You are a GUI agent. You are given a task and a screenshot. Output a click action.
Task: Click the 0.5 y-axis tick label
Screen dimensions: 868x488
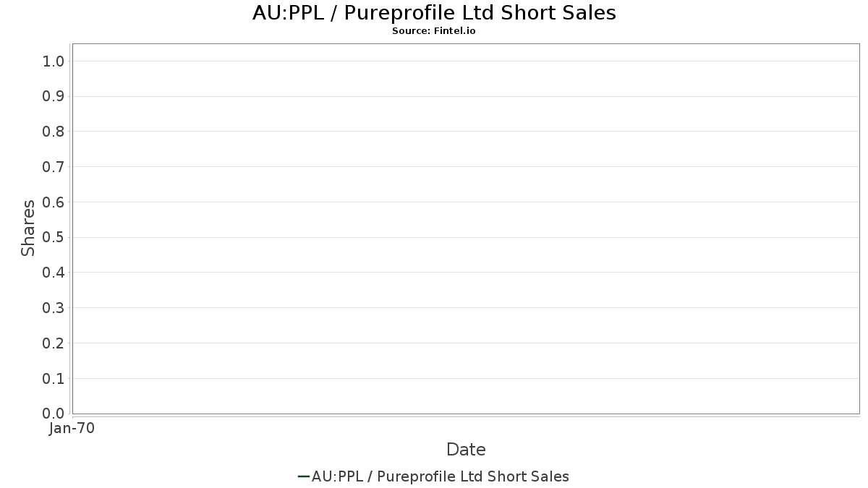click(54, 237)
